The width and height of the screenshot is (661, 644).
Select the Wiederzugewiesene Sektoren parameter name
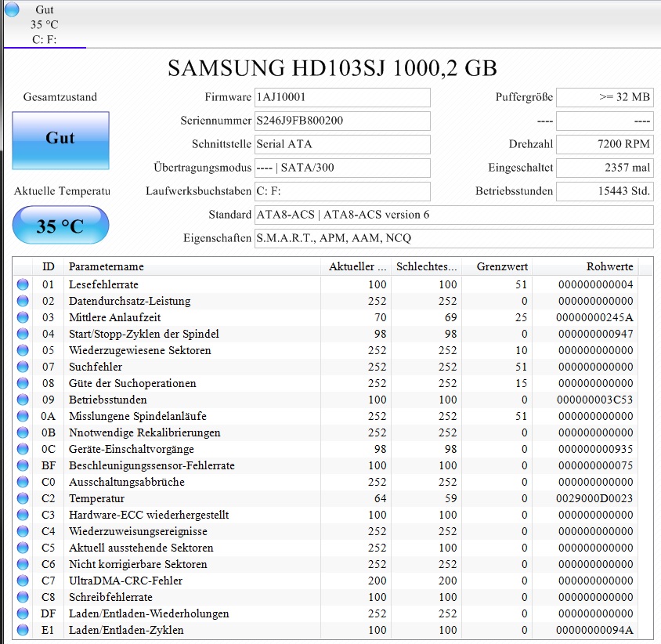[x=140, y=350]
